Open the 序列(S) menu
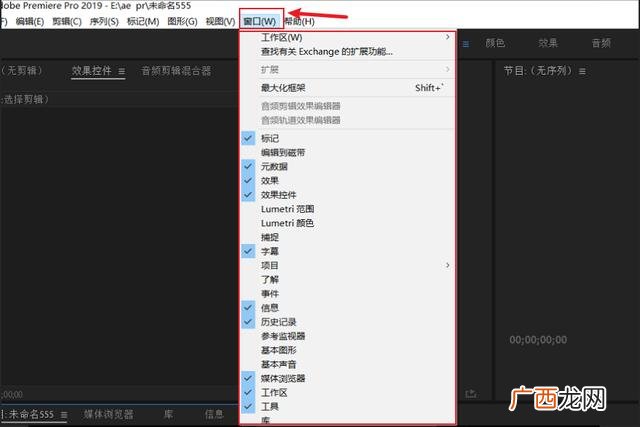This screenshot has height=427, width=640. click(104, 21)
